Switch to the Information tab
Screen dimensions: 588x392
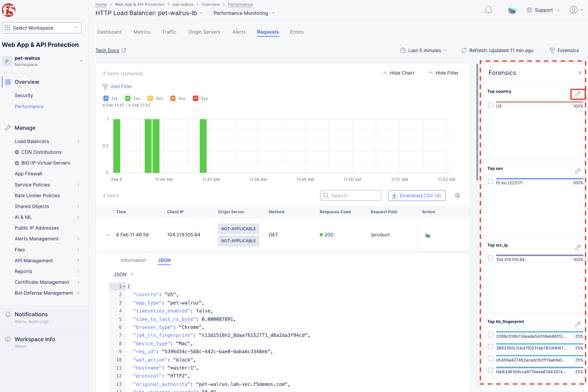tap(133, 260)
